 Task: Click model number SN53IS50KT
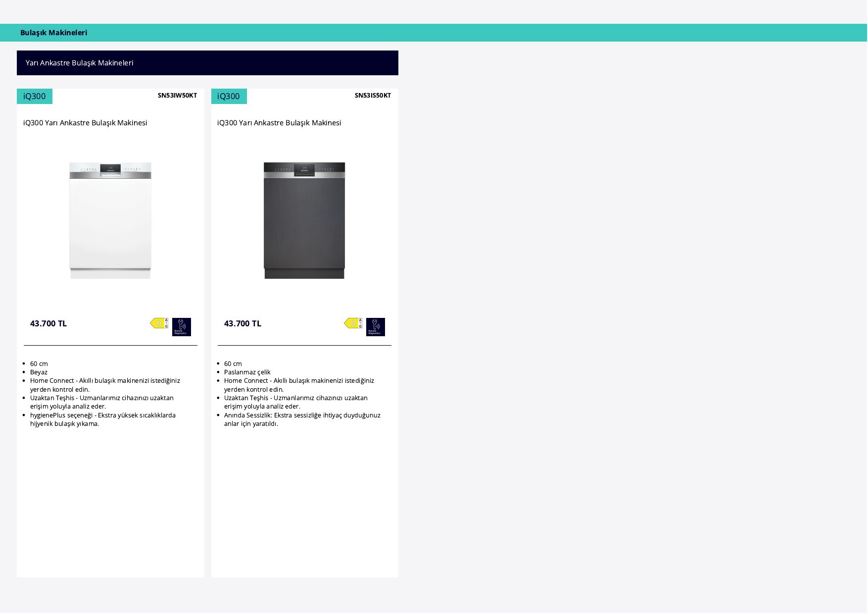pyautogui.click(x=373, y=96)
